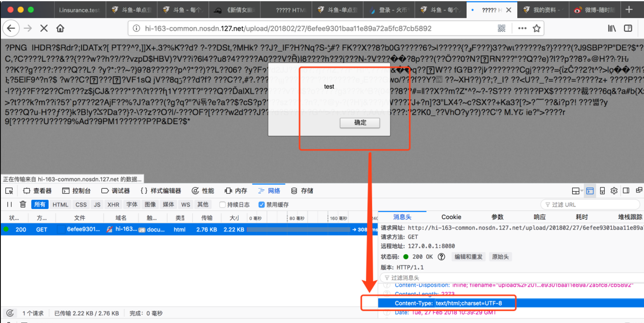Filter requests to show all types

pyautogui.click(x=40, y=204)
